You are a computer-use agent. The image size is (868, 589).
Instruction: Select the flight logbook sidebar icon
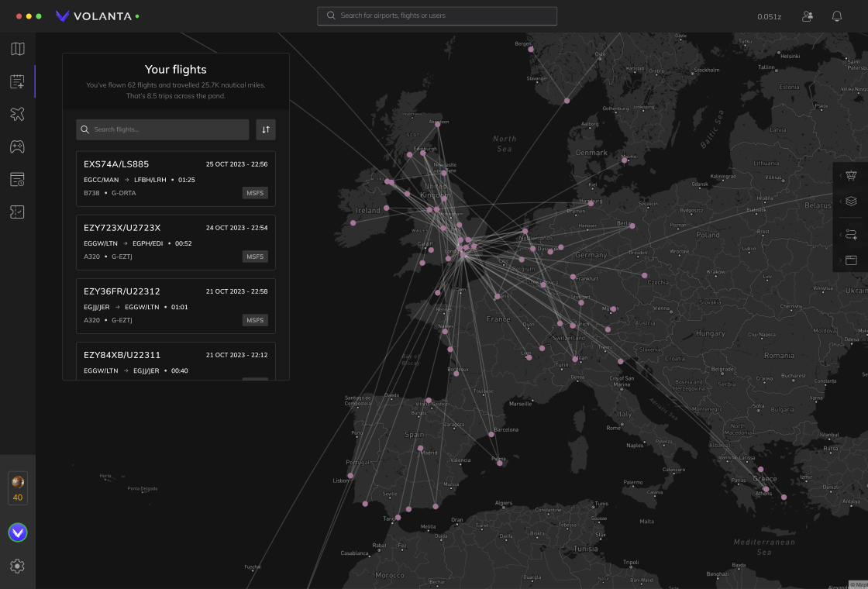point(17,81)
